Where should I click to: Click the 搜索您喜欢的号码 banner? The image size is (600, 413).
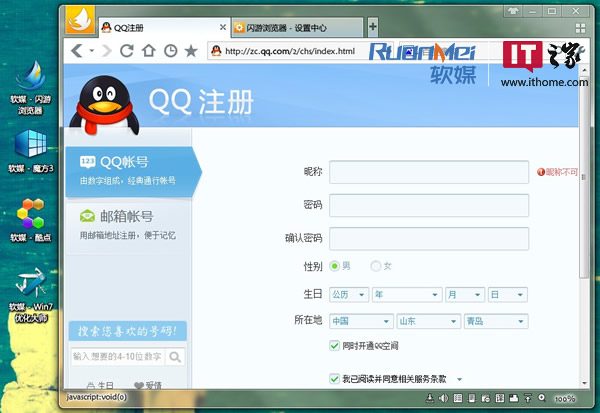128,331
